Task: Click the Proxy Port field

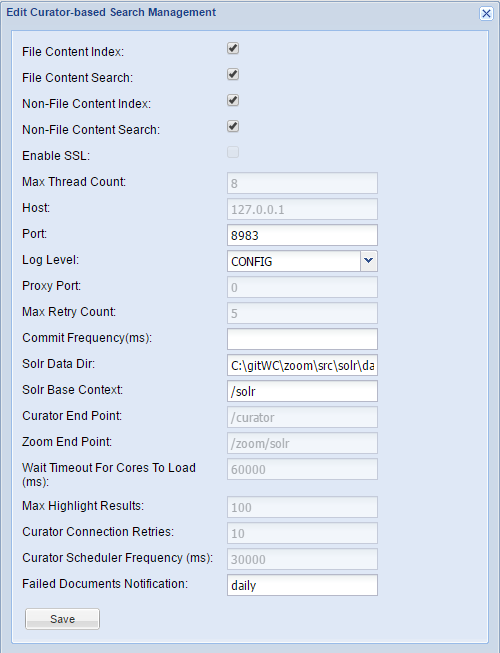Action: click(x=302, y=287)
